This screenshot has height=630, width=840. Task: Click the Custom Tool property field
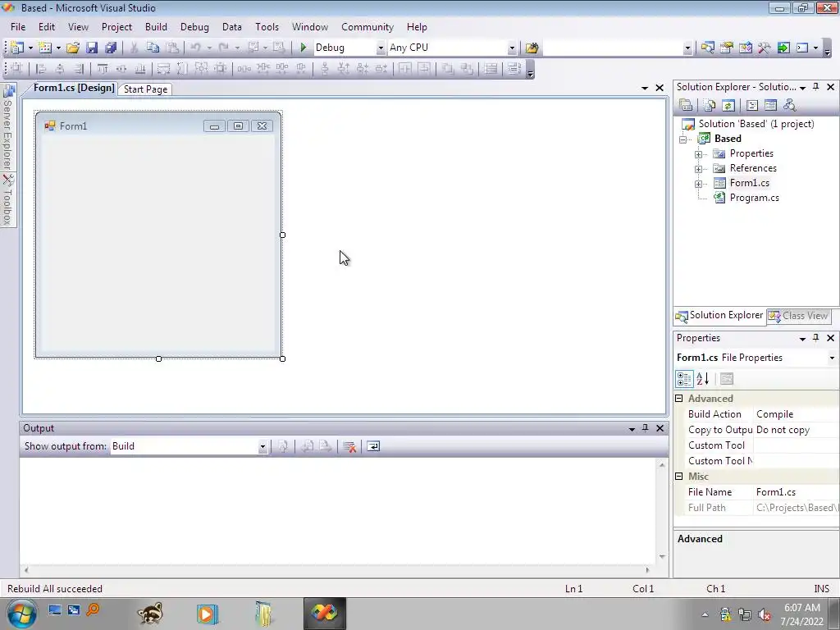coord(796,445)
